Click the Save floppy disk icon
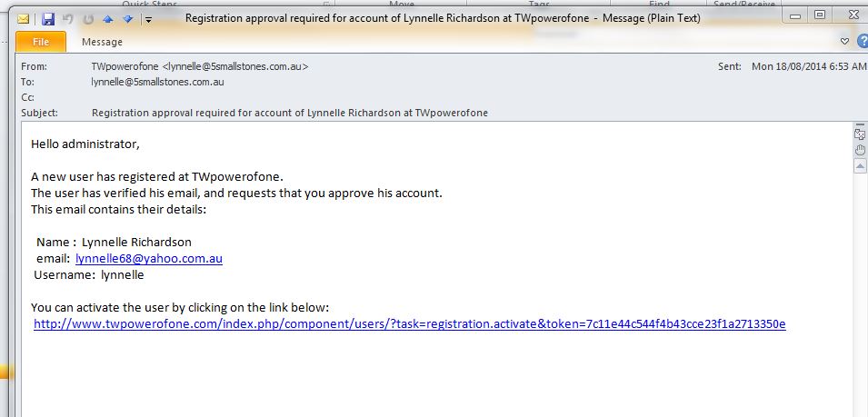Viewport: 868px width, 417px height. tap(48, 19)
